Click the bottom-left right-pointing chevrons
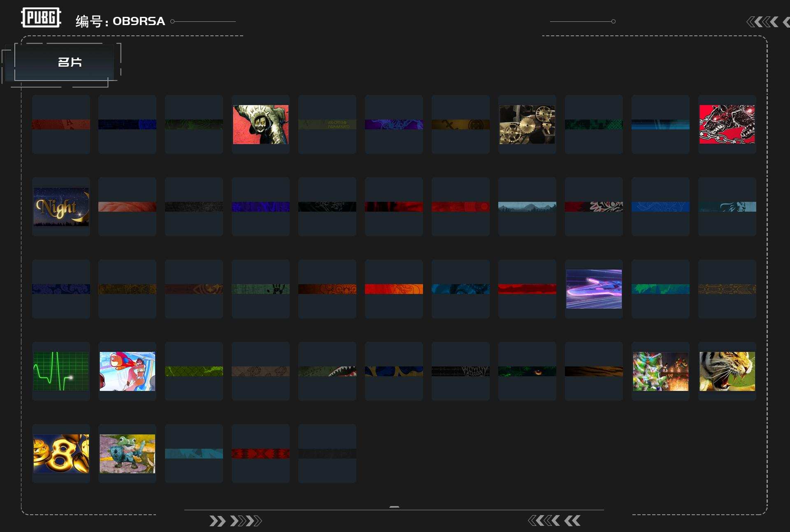The image size is (790, 532). (x=235, y=521)
